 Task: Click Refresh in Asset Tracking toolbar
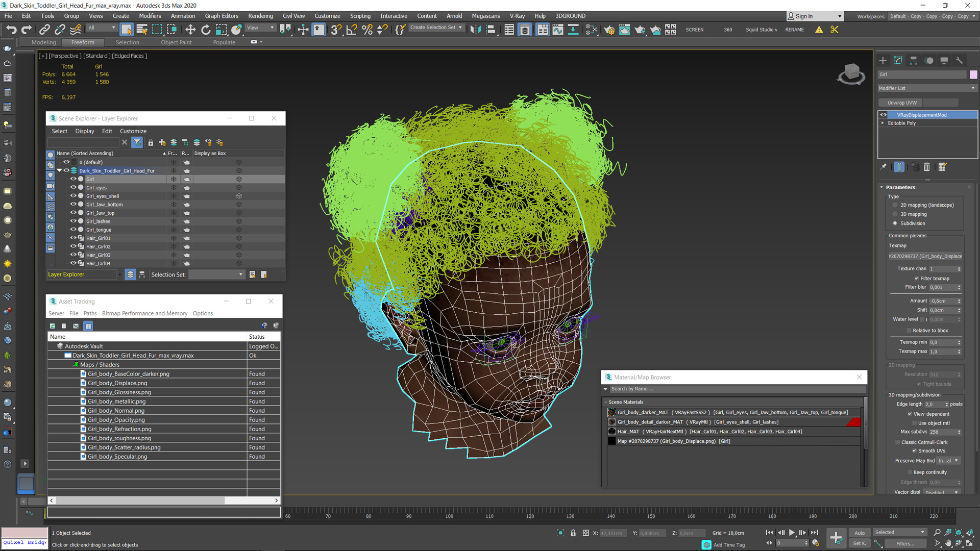tap(52, 325)
